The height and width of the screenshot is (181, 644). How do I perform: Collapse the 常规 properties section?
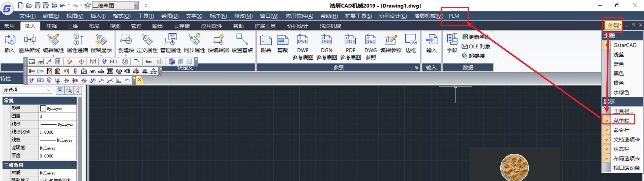73,100
